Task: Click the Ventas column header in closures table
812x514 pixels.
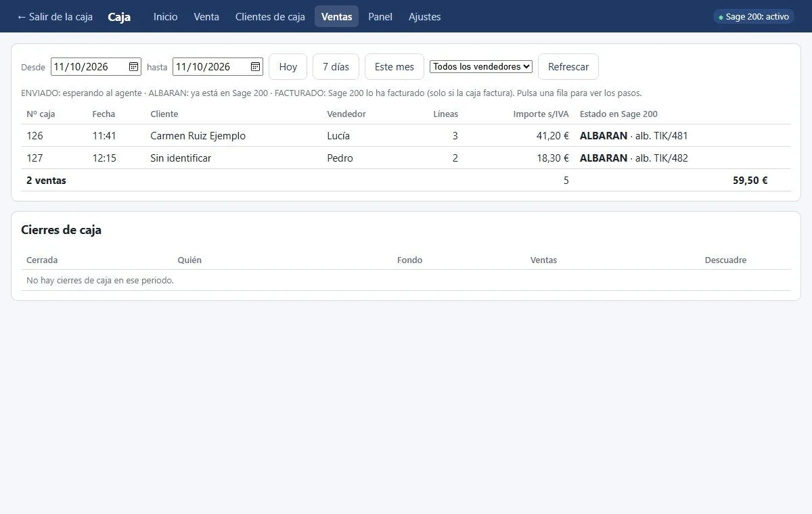Action: [x=543, y=260]
